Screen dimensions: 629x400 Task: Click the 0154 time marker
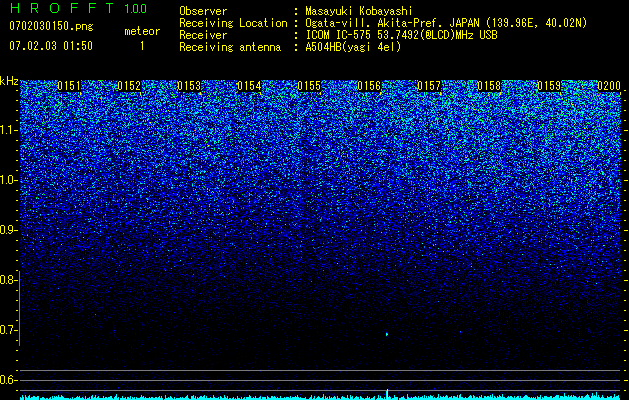[249, 86]
